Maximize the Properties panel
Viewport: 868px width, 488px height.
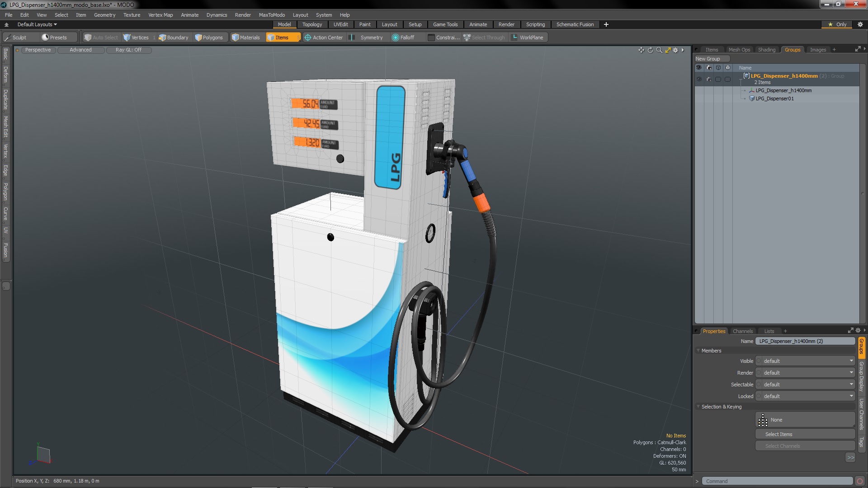[x=850, y=331]
